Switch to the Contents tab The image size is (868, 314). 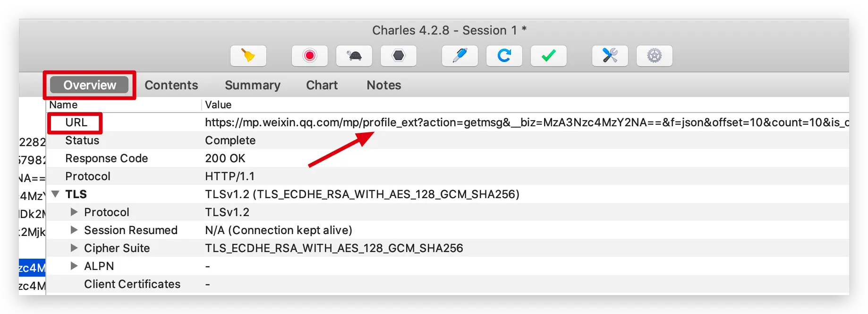171,85
